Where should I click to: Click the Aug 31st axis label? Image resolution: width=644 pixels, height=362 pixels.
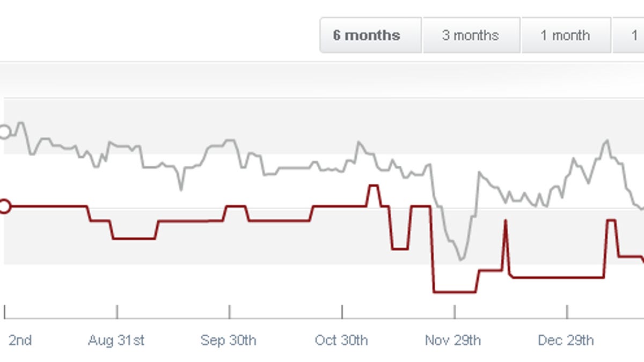pos(116,341)
